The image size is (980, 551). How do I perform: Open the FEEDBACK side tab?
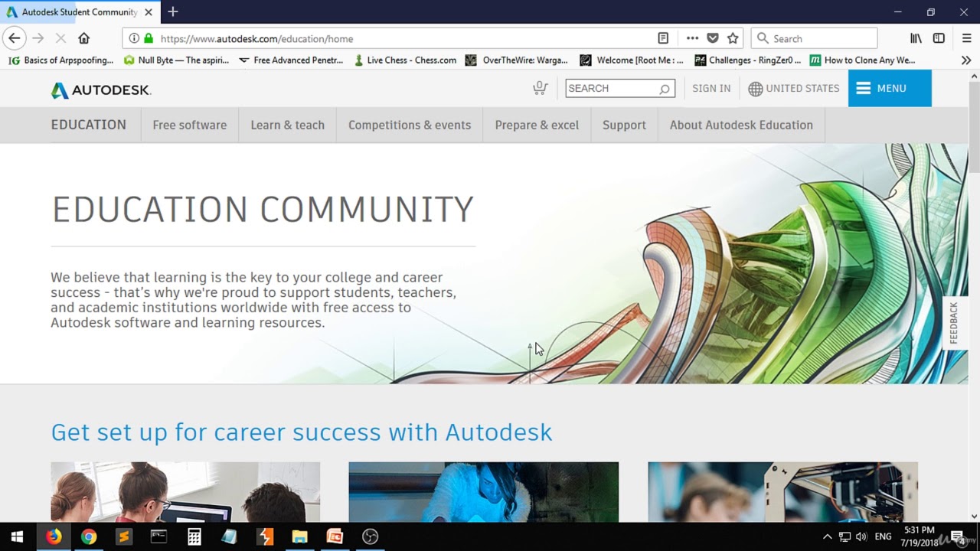click(x=955, y=323)
